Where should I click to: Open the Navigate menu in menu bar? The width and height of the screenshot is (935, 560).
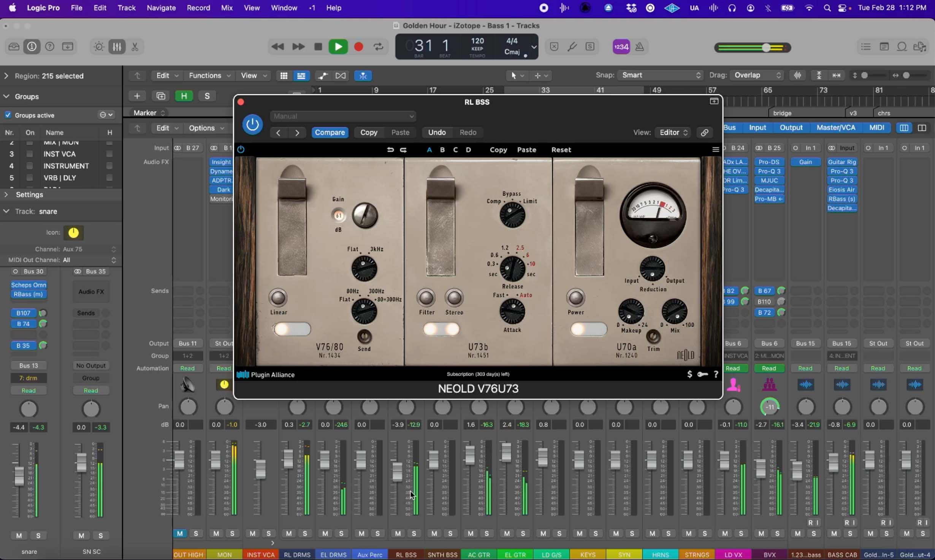coord(161,8)
